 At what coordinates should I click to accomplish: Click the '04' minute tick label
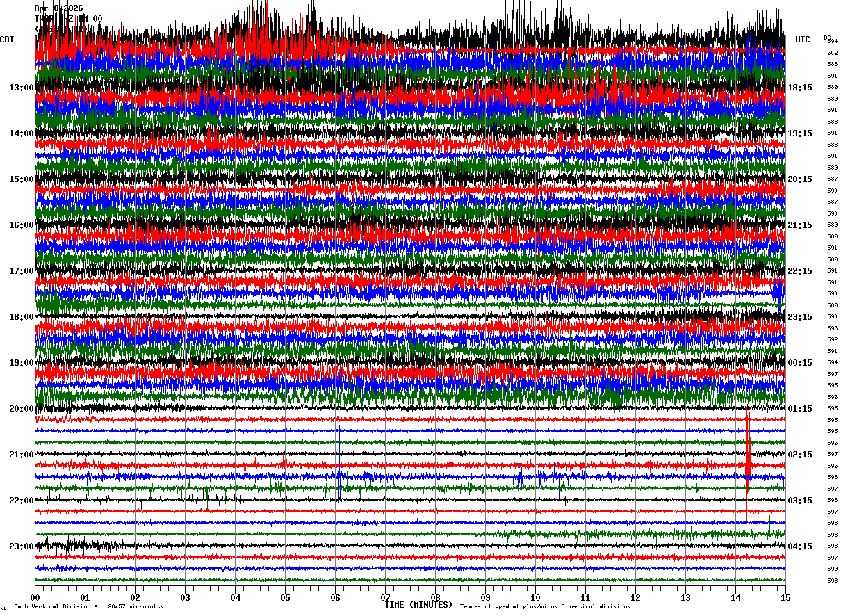pos(235,598)
